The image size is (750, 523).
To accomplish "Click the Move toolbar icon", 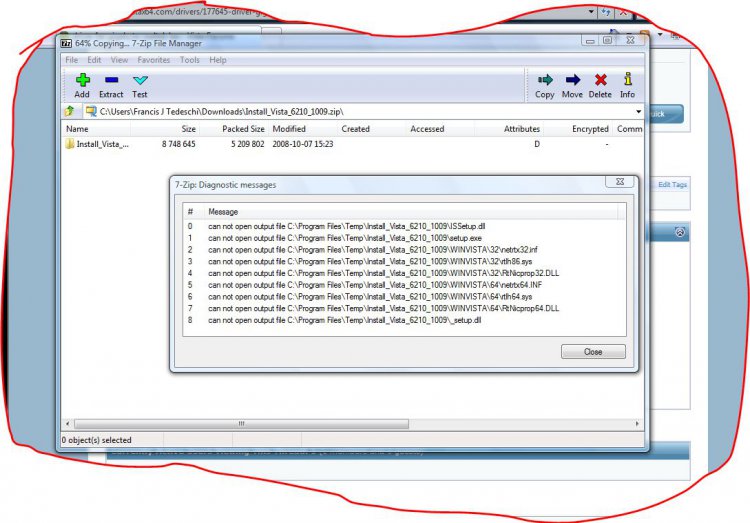I will coord(573,80).
